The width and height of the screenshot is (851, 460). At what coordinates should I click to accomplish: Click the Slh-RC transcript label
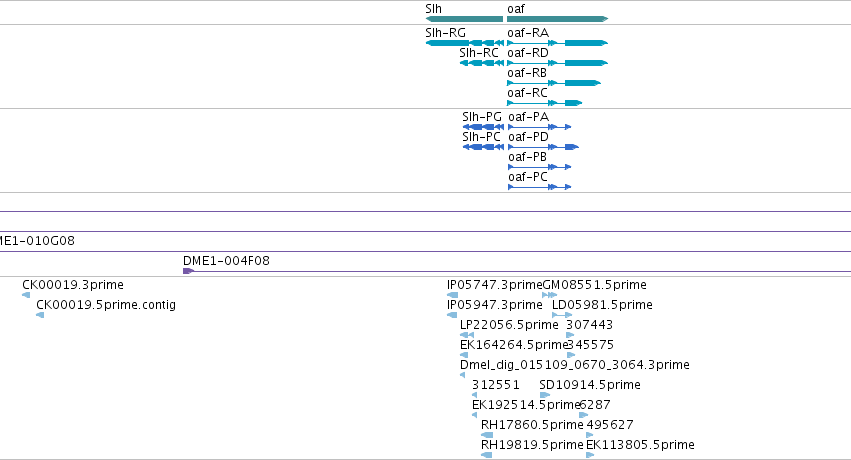(x=479, y=53)
